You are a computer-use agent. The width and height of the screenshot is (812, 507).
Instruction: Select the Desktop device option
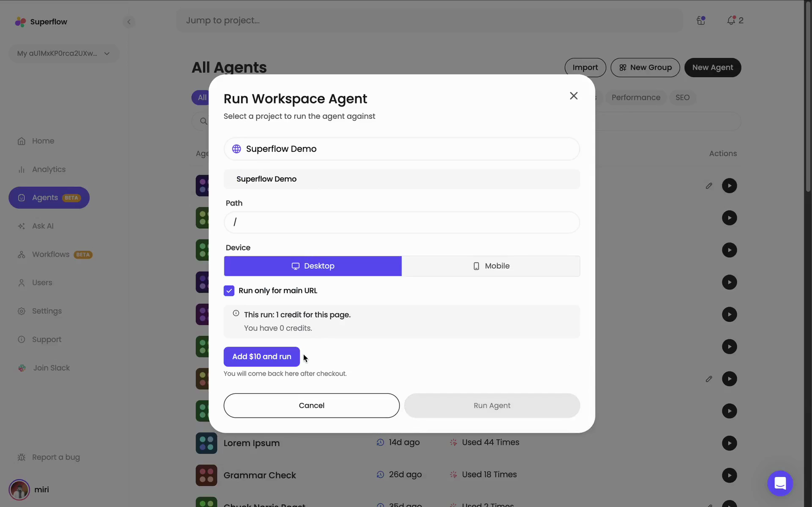313,266
